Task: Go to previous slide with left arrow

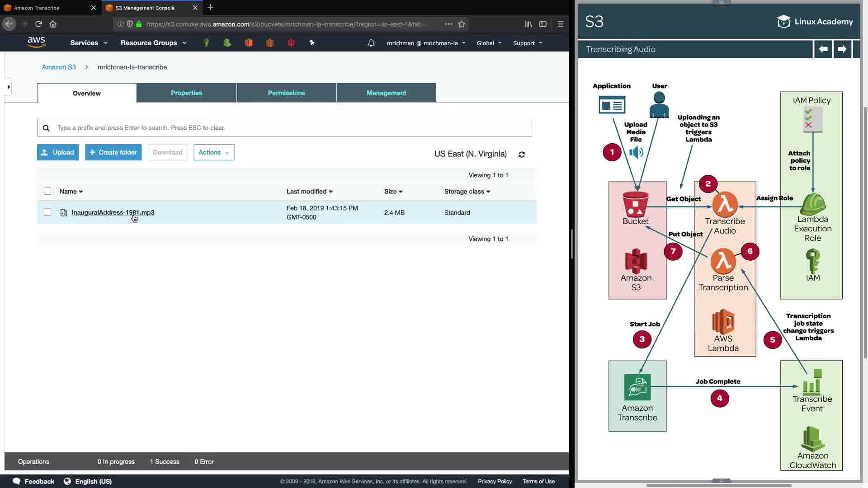Action: tap(823, 49)
